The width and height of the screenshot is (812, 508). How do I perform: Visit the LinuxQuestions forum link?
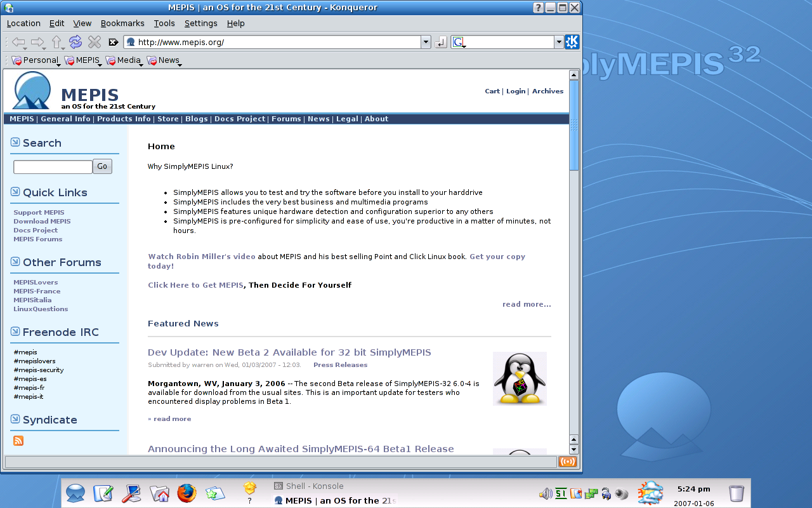(41, 309)
